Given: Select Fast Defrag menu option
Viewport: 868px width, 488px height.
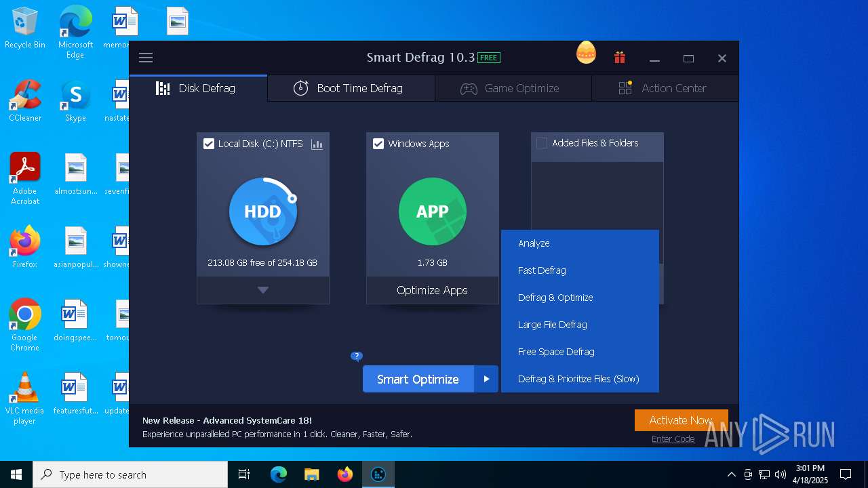Looking at the screenshot, I should tap(580, 270).
